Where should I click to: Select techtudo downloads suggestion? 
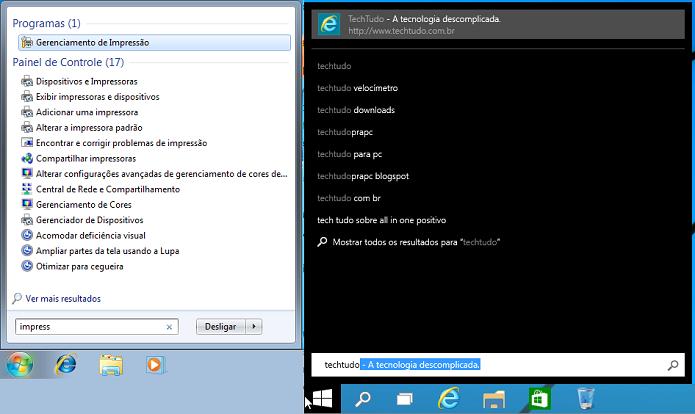click(x=356, y=110)
